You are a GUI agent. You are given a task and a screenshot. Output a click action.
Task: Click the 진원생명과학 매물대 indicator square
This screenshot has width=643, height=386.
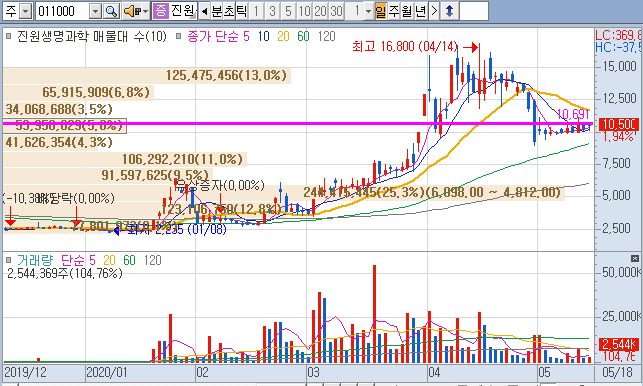point(8,36)
